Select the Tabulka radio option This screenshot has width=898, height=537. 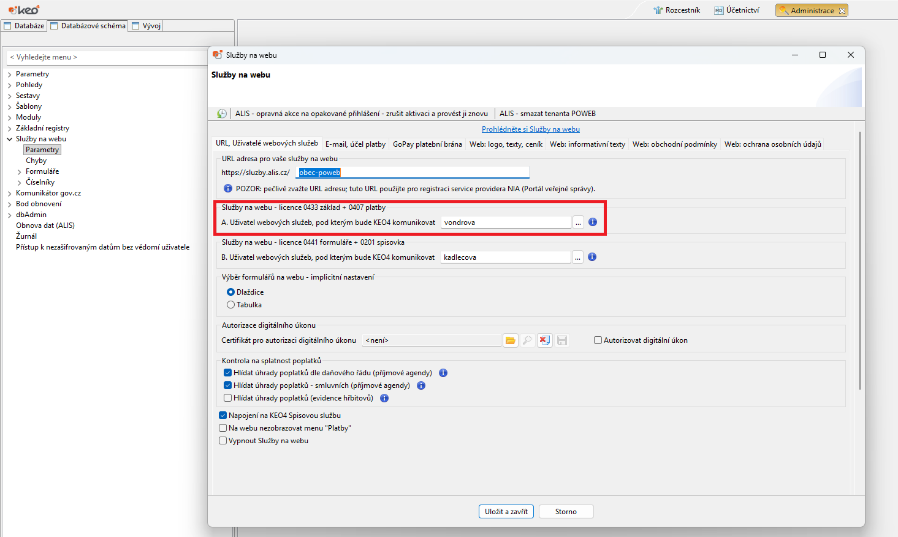(x=231, y=305)
